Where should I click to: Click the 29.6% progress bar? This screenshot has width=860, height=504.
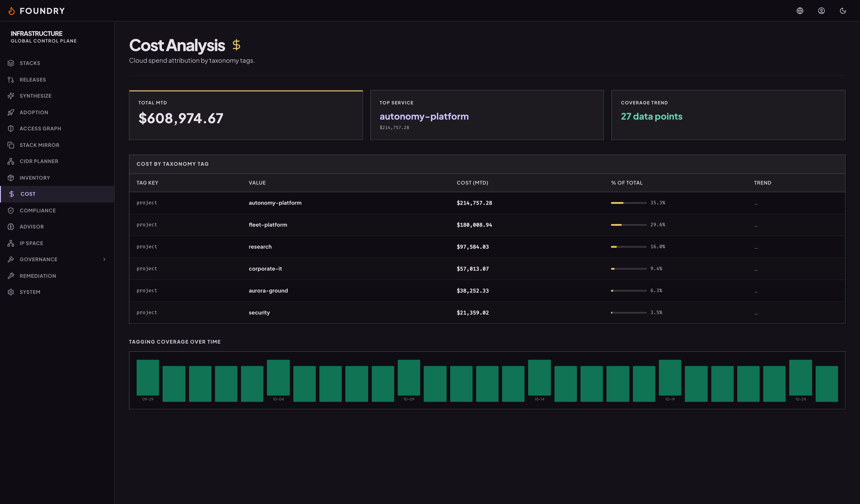coord(629,225)
